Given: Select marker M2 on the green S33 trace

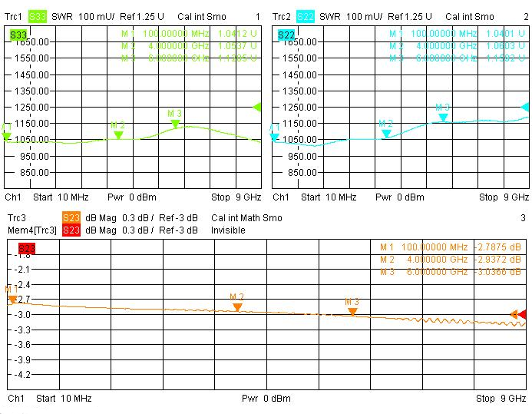Looking at the screenshot, I should pyautogui.click(x=118, y=134).
